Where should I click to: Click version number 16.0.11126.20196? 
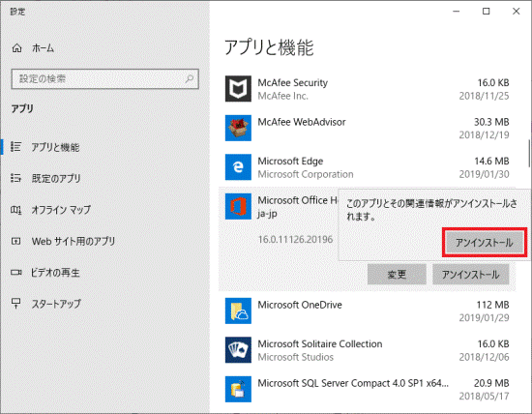tap(295, 239)
